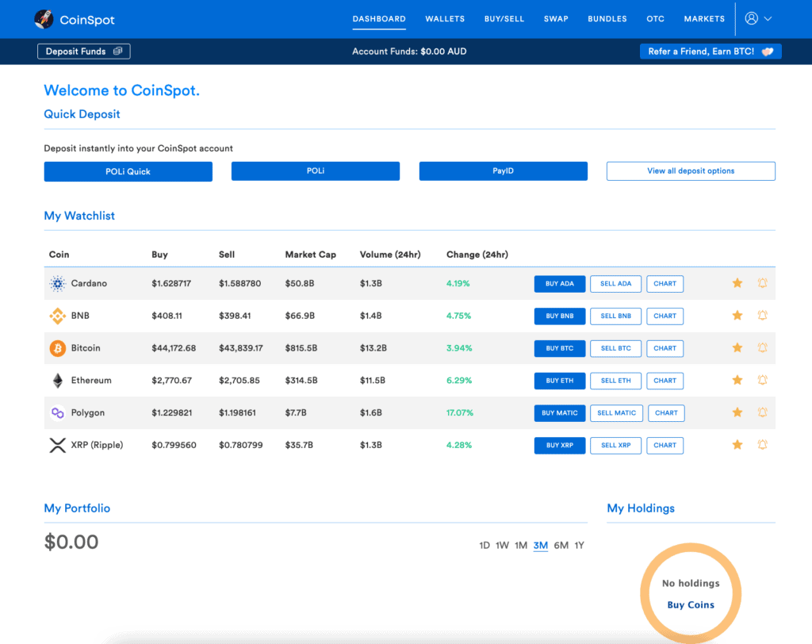The width and height of the screenshot is (812, 644).
Task: View all deposit options
Action: [x=691, y=171]
